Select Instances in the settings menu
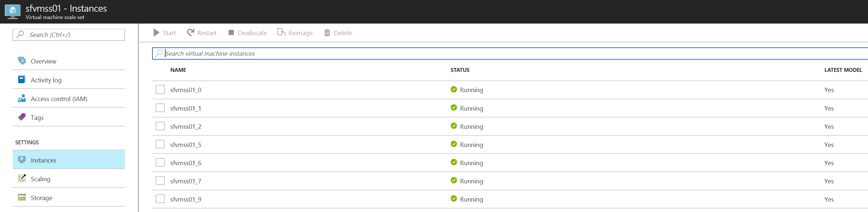Screen dimensions: 868x212 [x=44, y=160]
